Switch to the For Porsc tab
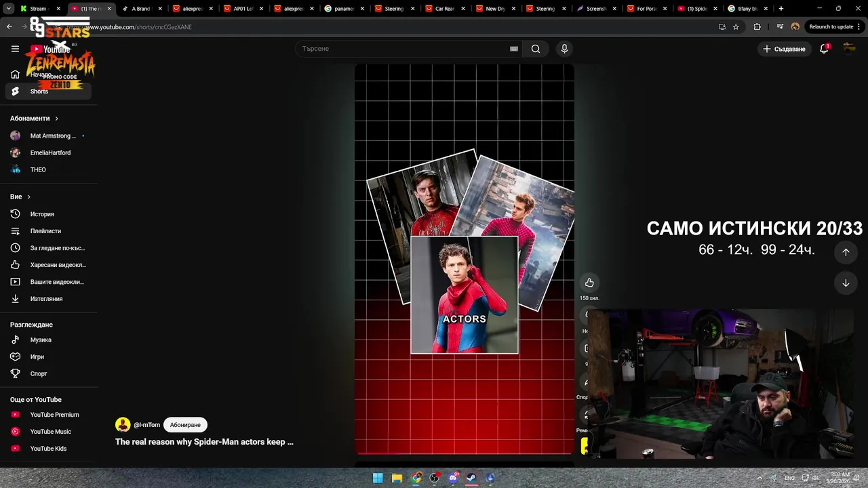Screen dimensions: 868x488 coord(646,9)
